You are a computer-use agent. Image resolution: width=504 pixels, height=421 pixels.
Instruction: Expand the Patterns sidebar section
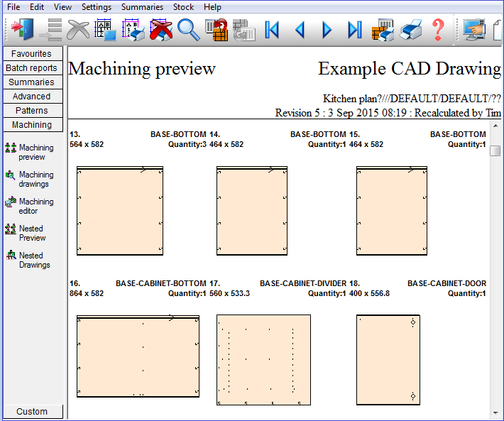tap(31, 111)
